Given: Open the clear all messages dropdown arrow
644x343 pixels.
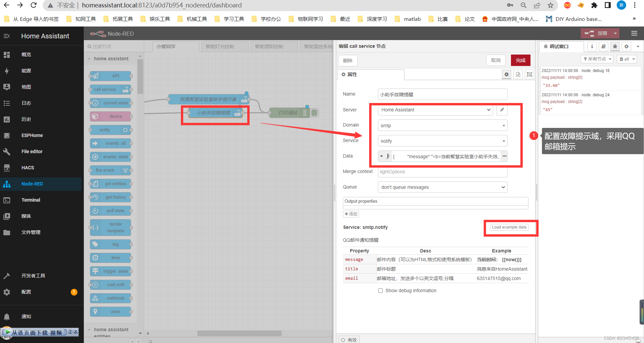Looking at the screenshot, I should (634, 59).
